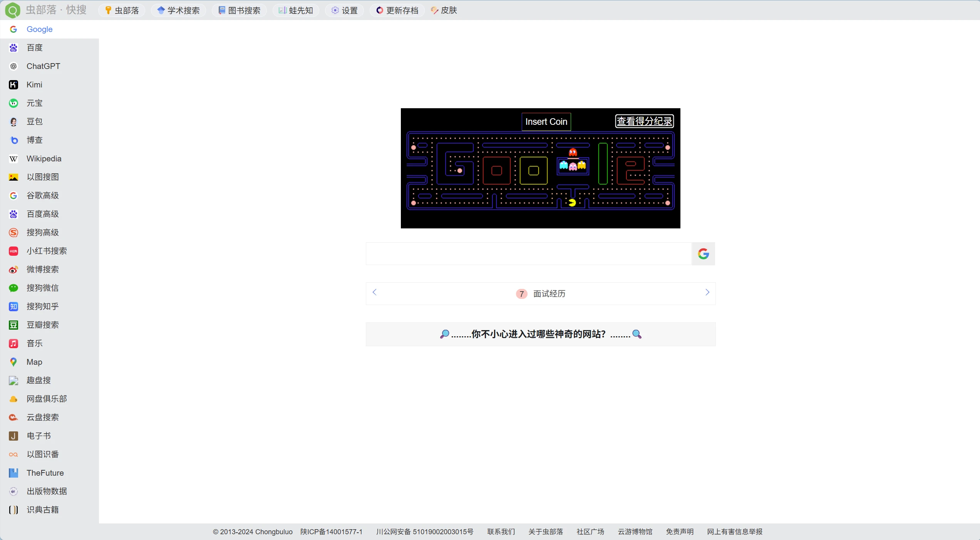The height and width of the screenshot is (540, 980).
Task: Select the 搜狗高级 icon
Action: 13,233
